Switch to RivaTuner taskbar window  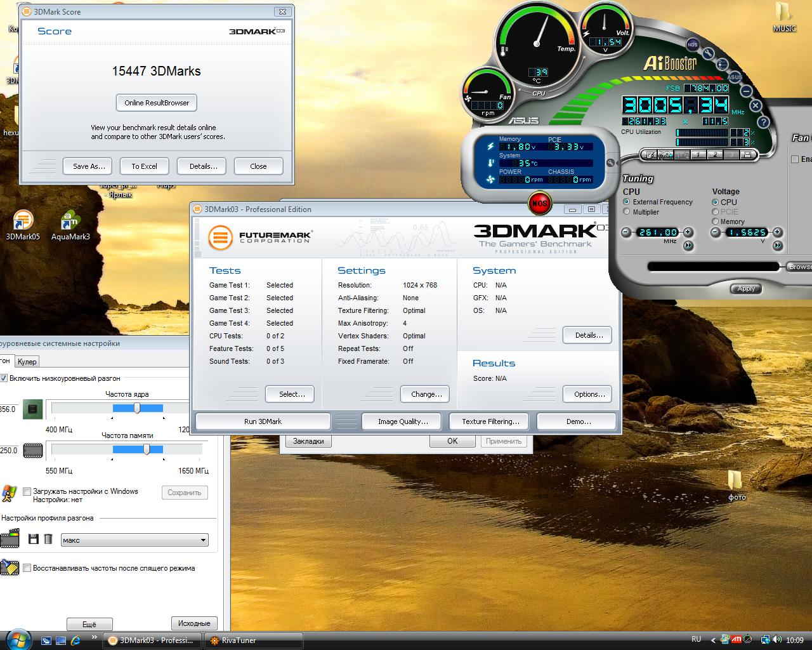coord(253,640)
